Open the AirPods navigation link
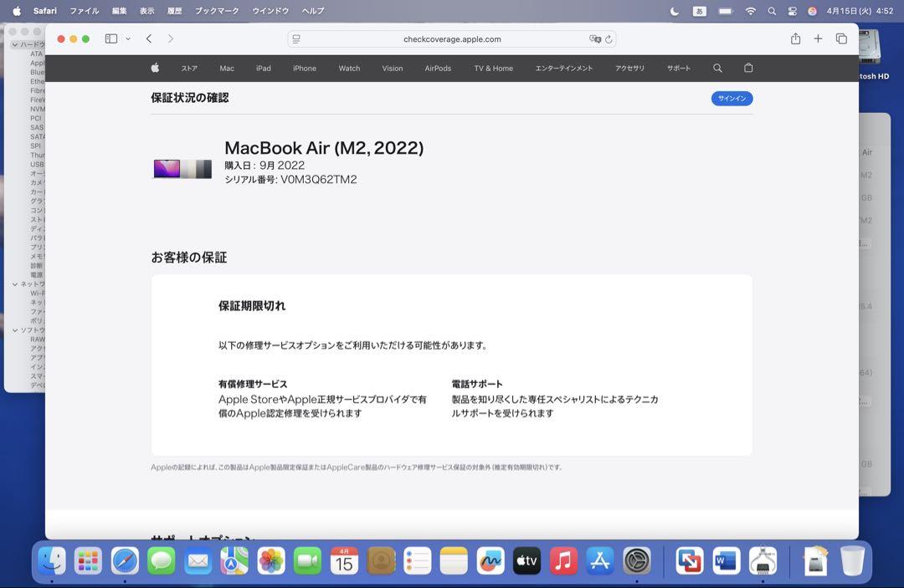Screen dimensions: 904x588 click(438, 68)
